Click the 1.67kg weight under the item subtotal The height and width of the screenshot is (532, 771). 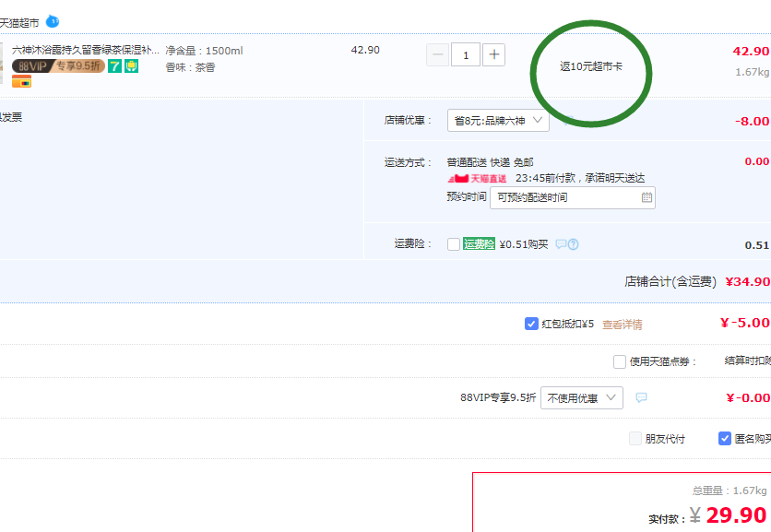pos(753,72)
